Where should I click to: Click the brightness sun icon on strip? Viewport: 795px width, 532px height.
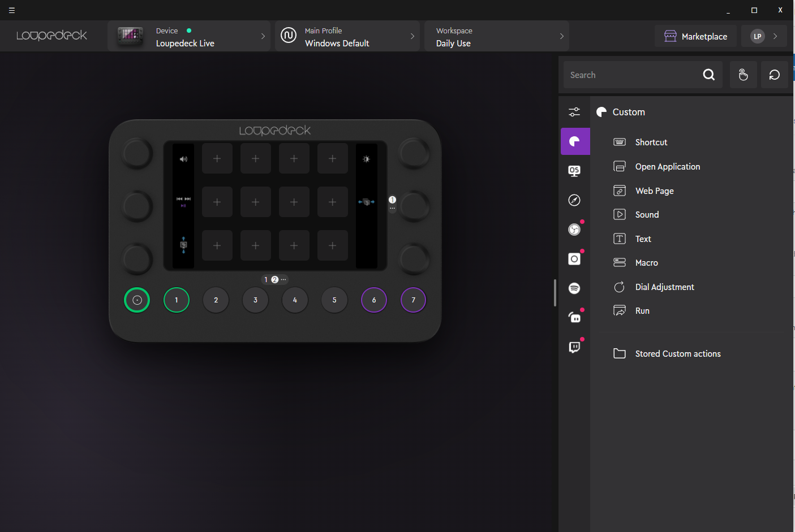366,159
